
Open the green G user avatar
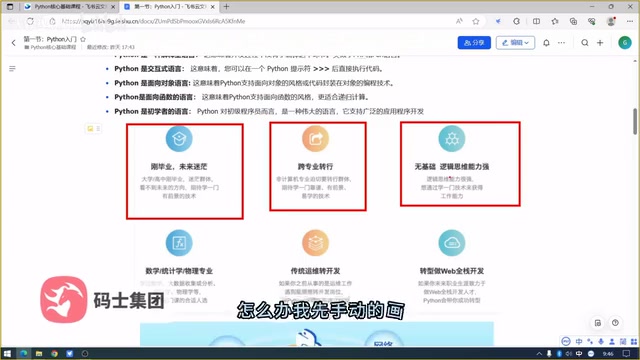(x=624, y=42)
